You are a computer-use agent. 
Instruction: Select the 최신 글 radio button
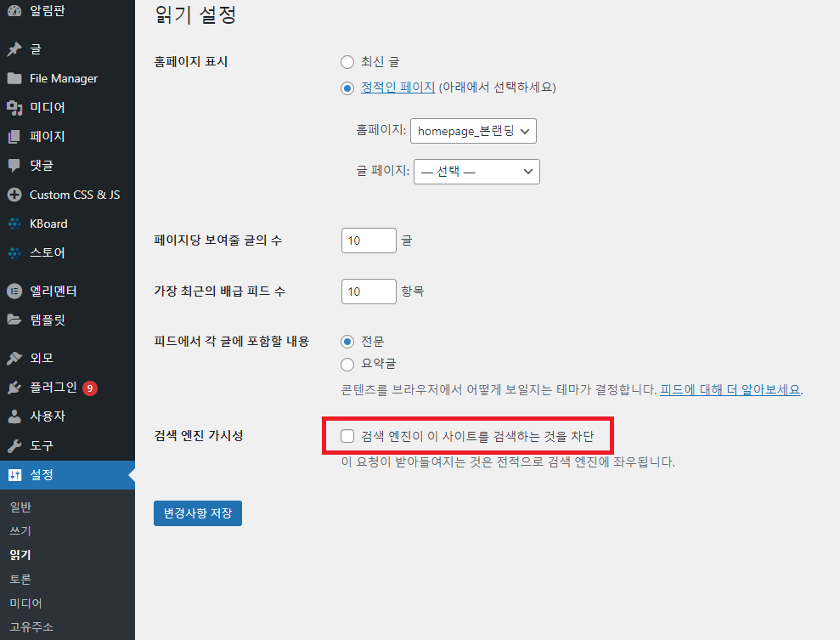(x=347, y=62)
